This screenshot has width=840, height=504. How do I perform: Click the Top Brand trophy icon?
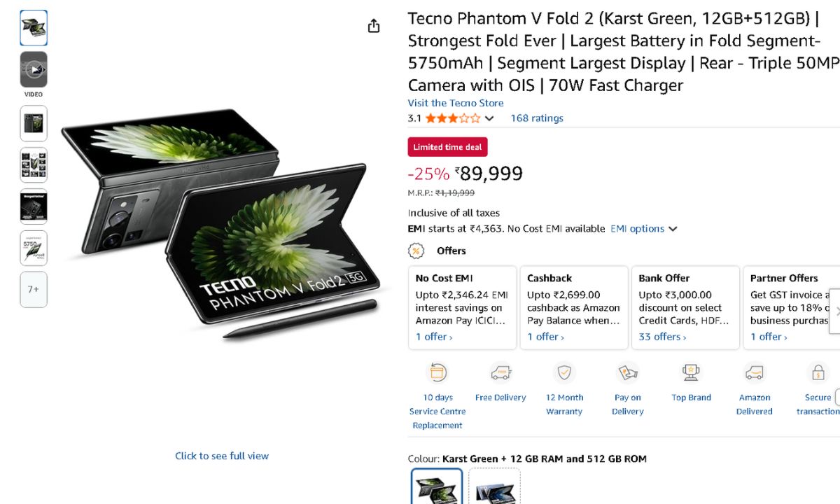click(691, 372)
